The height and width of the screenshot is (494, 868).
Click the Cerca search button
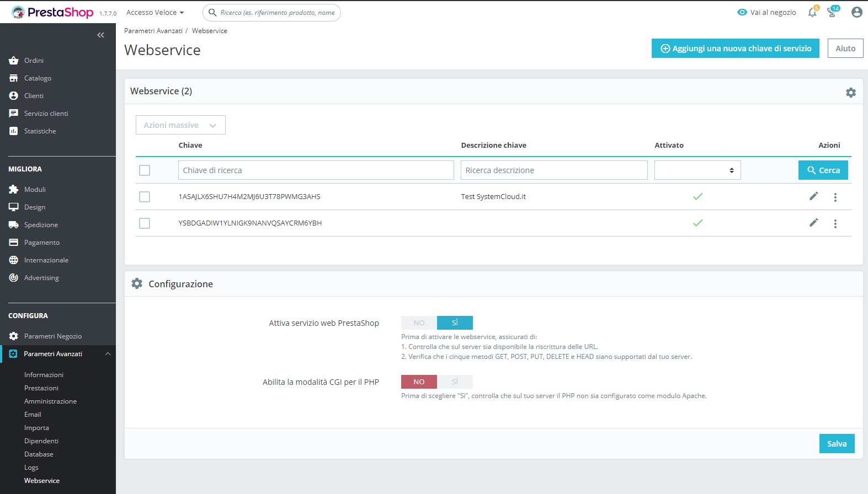coord(823,170)
